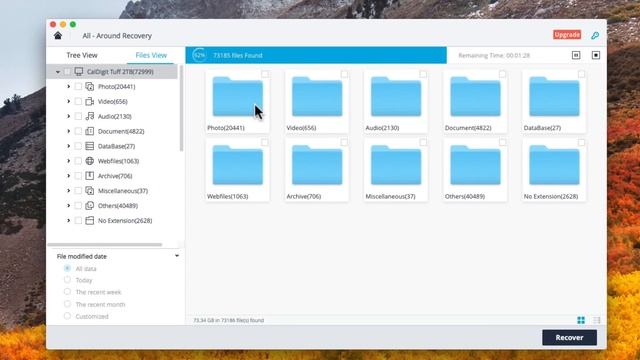Image resolution: width=640 pixels, height=360 pixels.
Task: Click the No Extension icon in the tree
Action: pos(90,220)
